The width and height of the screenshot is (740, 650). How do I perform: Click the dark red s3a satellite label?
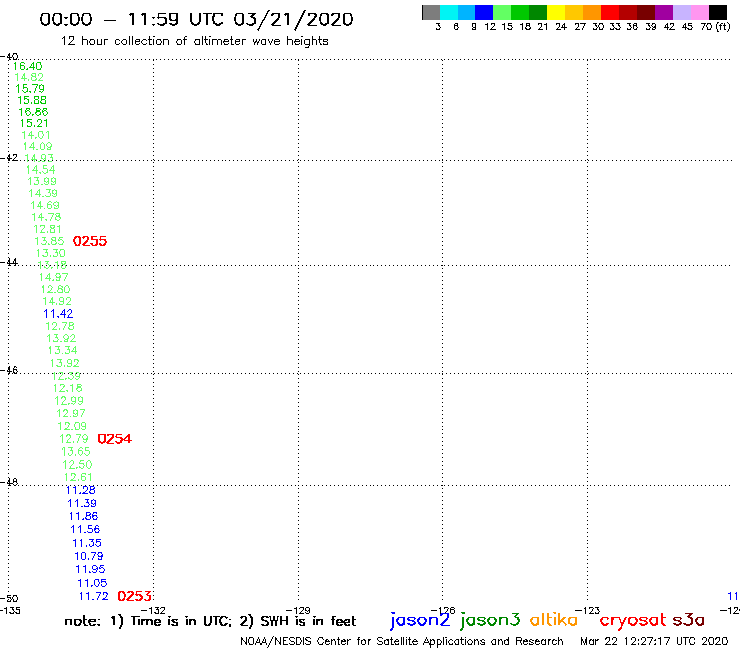tap(688, 620)
